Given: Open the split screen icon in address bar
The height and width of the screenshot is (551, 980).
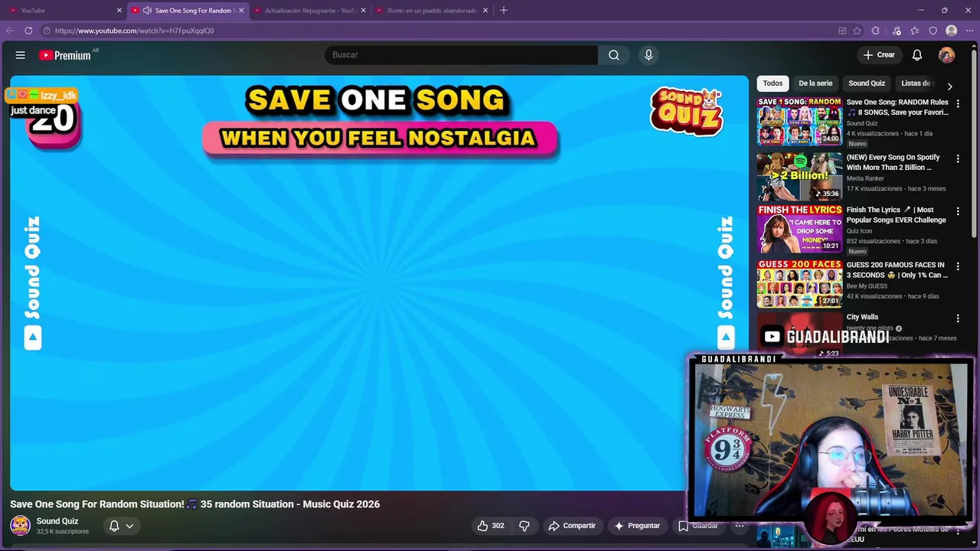Looking at the screenshot, I should 842,31.
